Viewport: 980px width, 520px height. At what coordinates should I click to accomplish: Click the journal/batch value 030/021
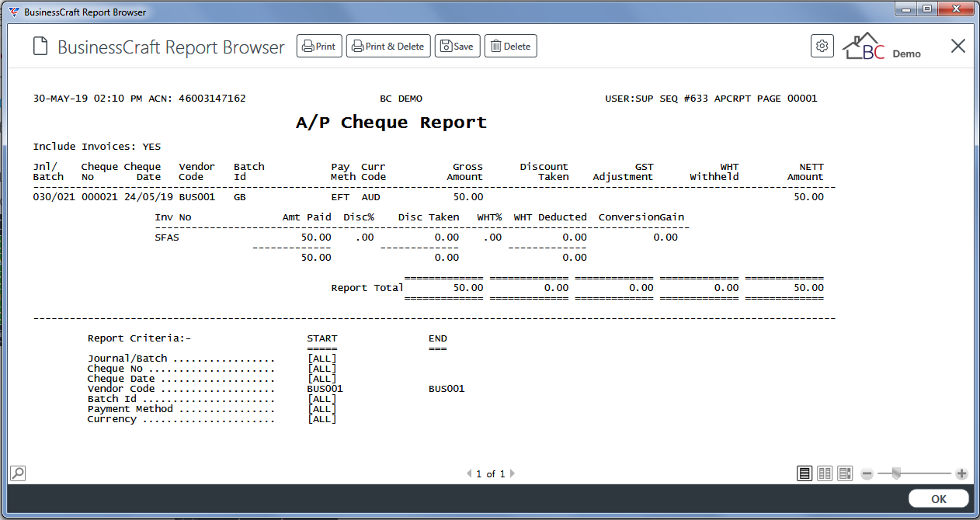pyautogui.click(x=54, y=197)
